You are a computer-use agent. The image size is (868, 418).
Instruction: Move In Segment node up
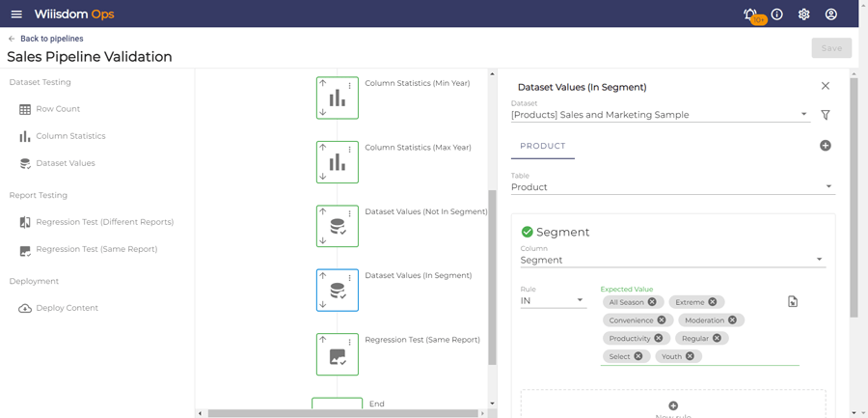pos(323,275)
